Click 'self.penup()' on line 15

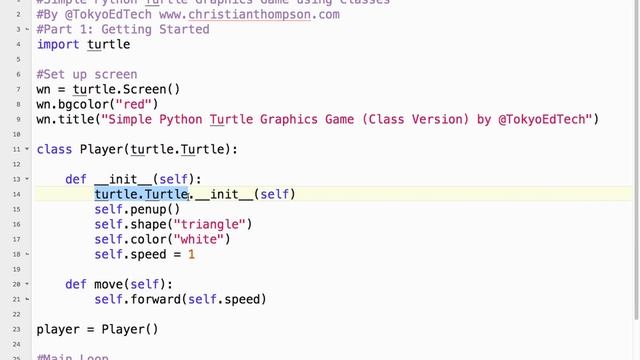[x=137, y=209]
